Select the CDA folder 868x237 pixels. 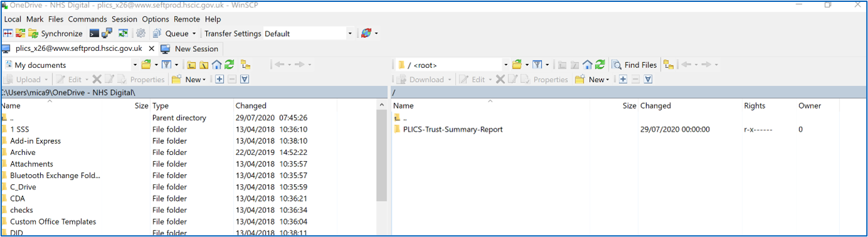18,198
